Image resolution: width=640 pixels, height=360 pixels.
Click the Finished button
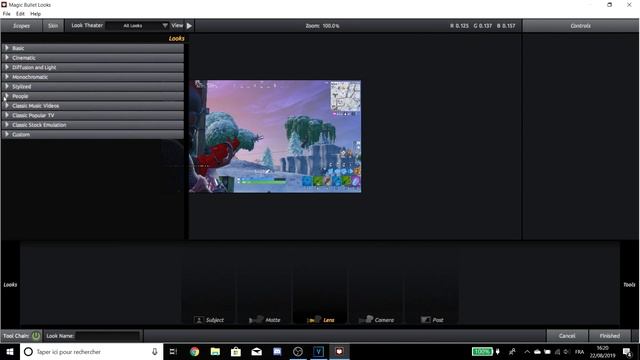click(610, 336)
